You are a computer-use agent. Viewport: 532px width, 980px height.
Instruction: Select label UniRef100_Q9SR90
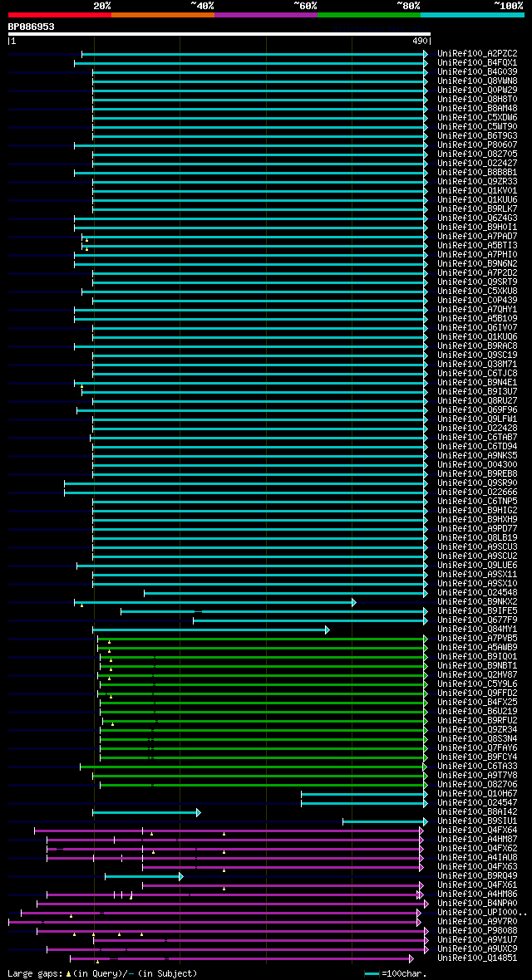[x=477, y=483]
